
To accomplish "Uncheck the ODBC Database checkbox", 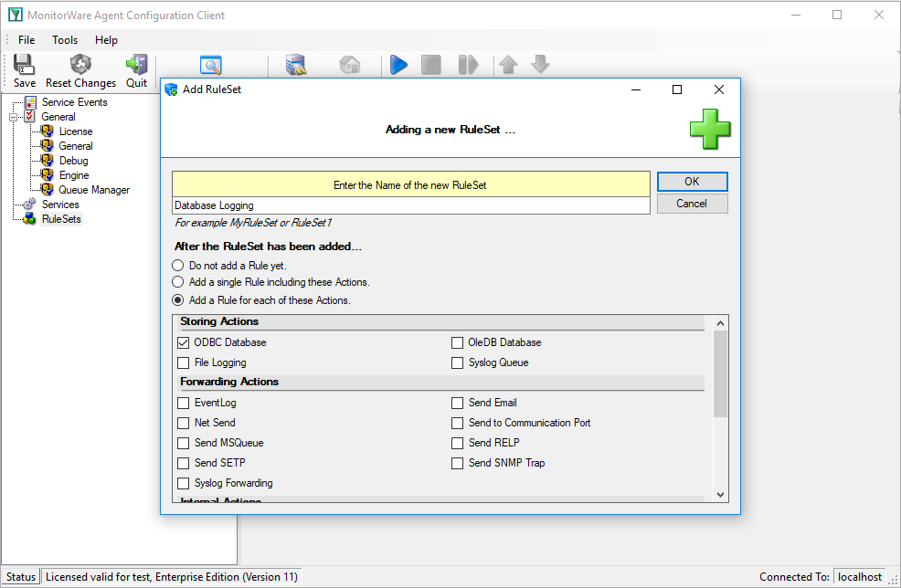I will [x=184, y=342].
